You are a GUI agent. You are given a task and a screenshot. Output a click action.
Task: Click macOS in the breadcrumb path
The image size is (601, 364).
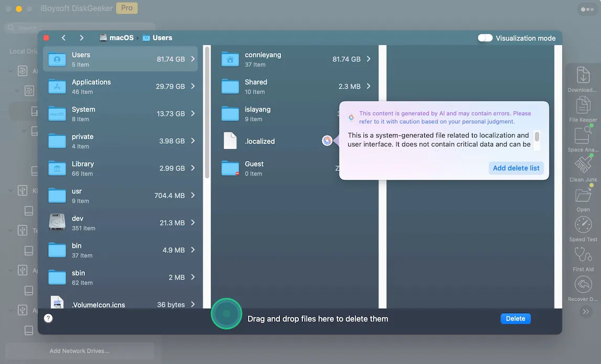click(x=116, y=38)
